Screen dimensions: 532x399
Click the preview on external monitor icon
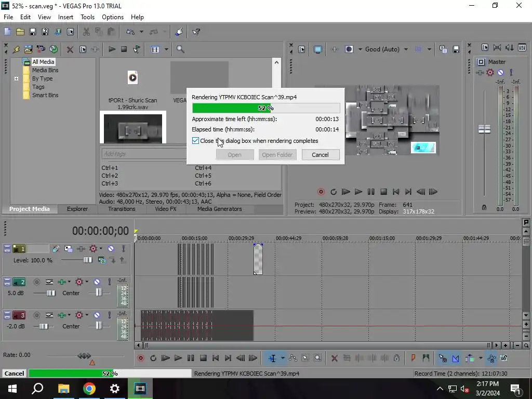tap(317, 49)
